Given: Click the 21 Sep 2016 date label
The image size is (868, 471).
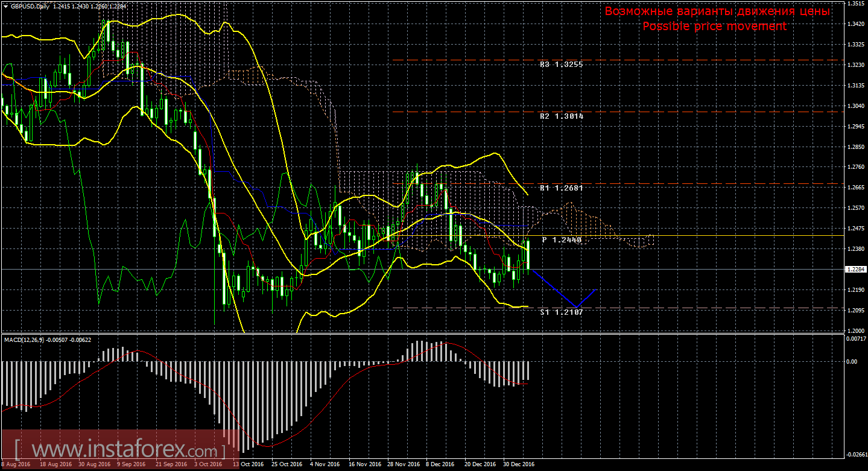Looking at the screenshot, I should coord(171,464).
